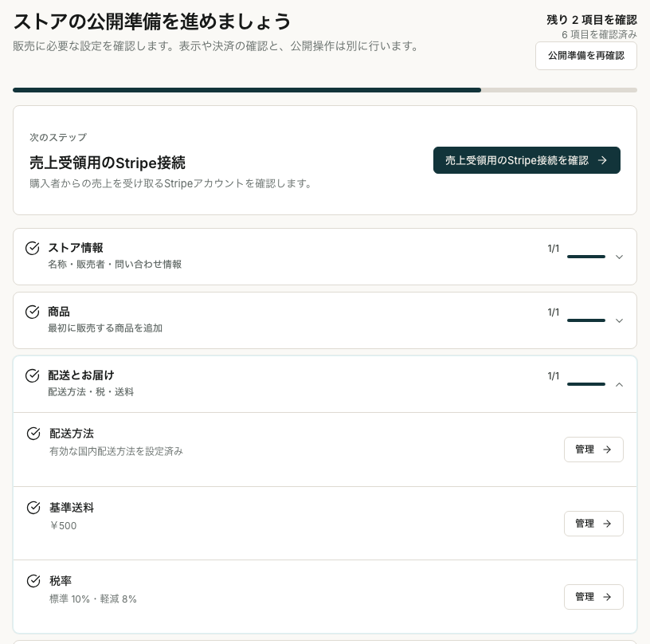Select the 商品 section header row
This screenshot has width=650, height=644.
[x=325, y=320]
